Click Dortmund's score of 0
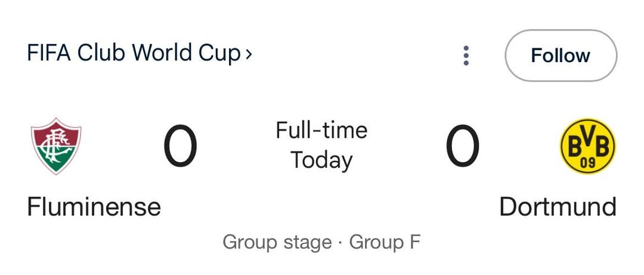 coord(462,146)
